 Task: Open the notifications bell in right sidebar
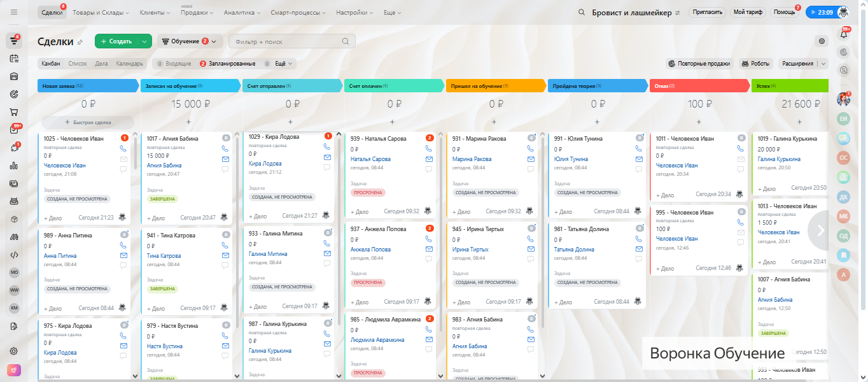click(844, 34)
